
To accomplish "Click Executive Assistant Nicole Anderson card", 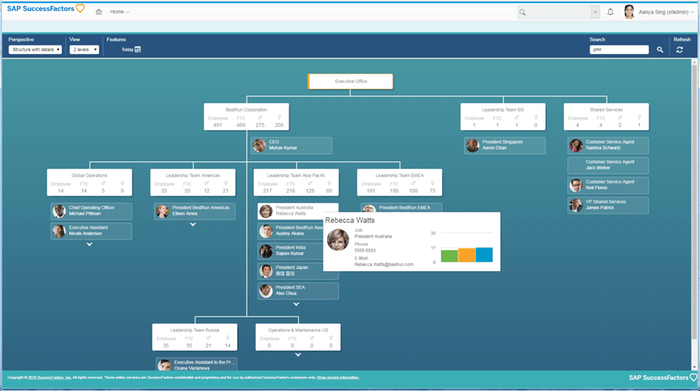I will [x=91, y=231].
